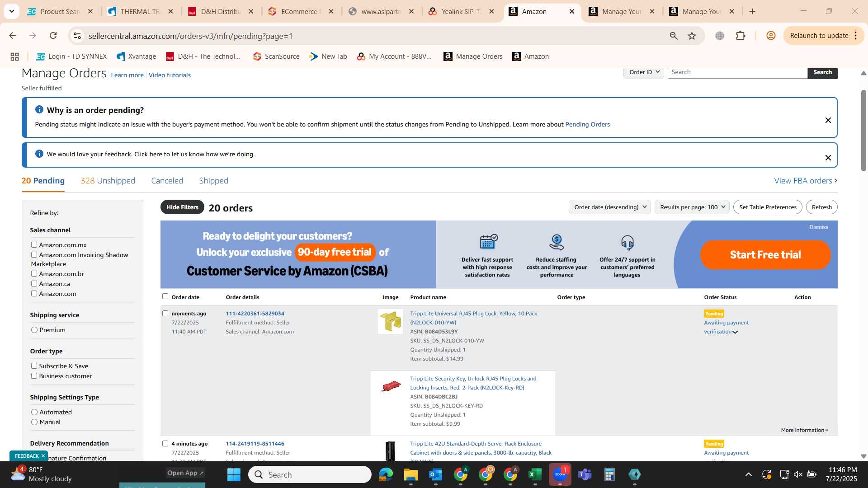The width and height of the screenshot is (868, 488).
Task: Open yellow RJ45 plug lock product image
Action: coord(390,322)
